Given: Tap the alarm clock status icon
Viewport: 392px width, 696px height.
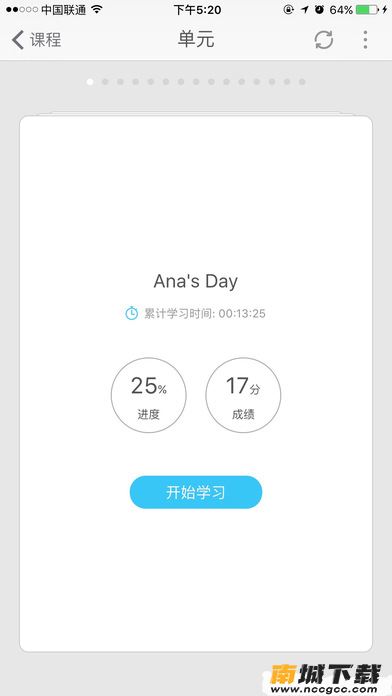Looking at the screenshot, I should point(319,9).
